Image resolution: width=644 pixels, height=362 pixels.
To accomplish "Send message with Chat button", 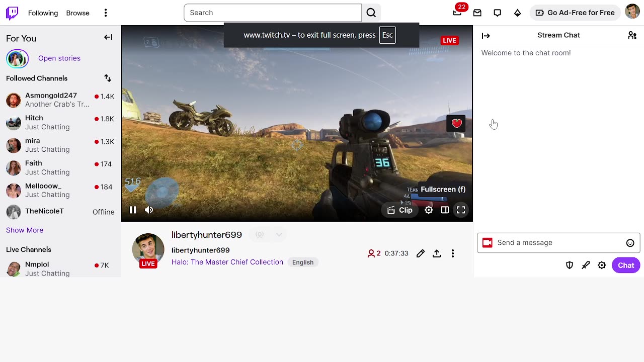I will pyautogui.click(x=626, y=265).
